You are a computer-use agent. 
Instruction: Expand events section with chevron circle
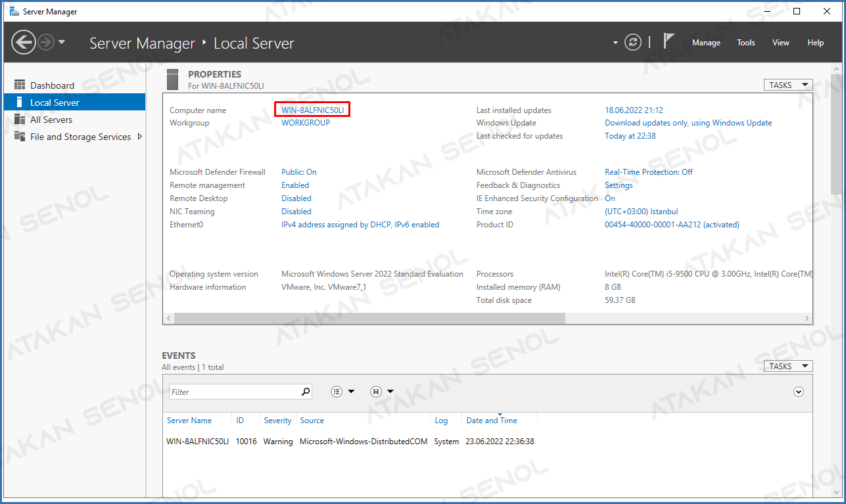[x=799, y=392]
